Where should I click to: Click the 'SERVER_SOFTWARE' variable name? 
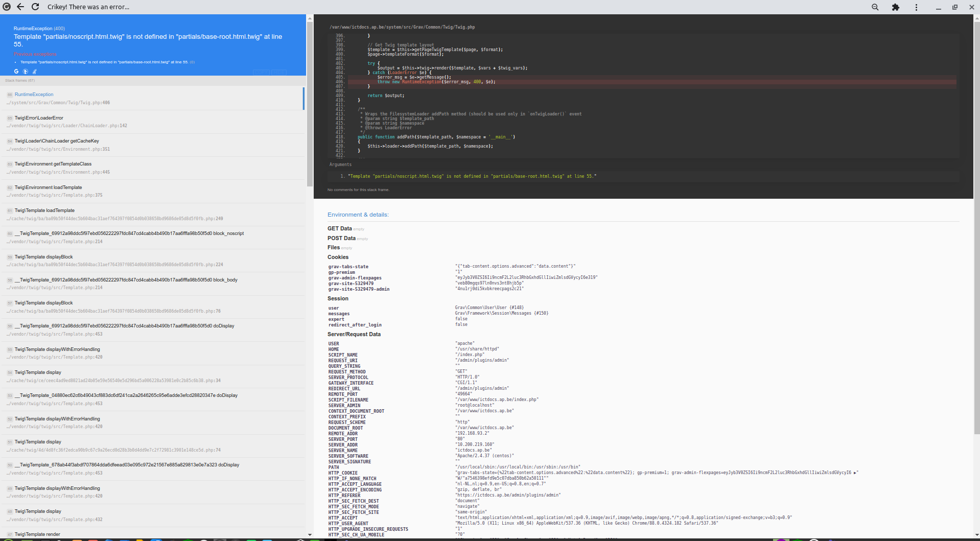[348, 456]
